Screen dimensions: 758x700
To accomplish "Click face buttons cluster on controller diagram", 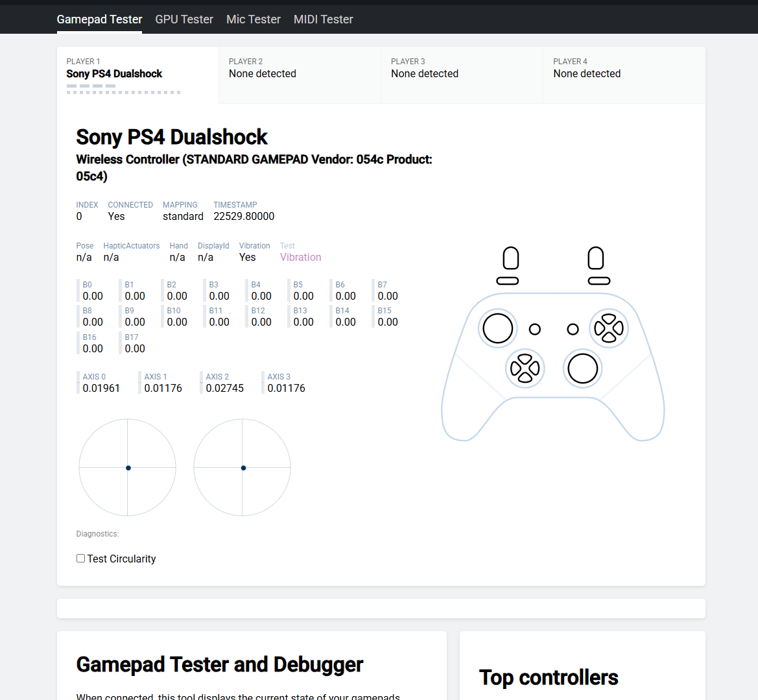I will coord(609,328).
